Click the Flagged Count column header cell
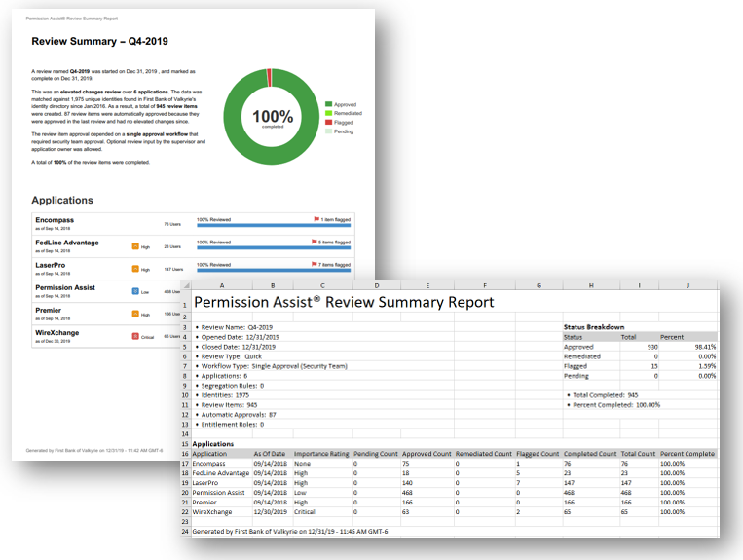The width and height of the screenshot is (743, 560). (536, 454)
